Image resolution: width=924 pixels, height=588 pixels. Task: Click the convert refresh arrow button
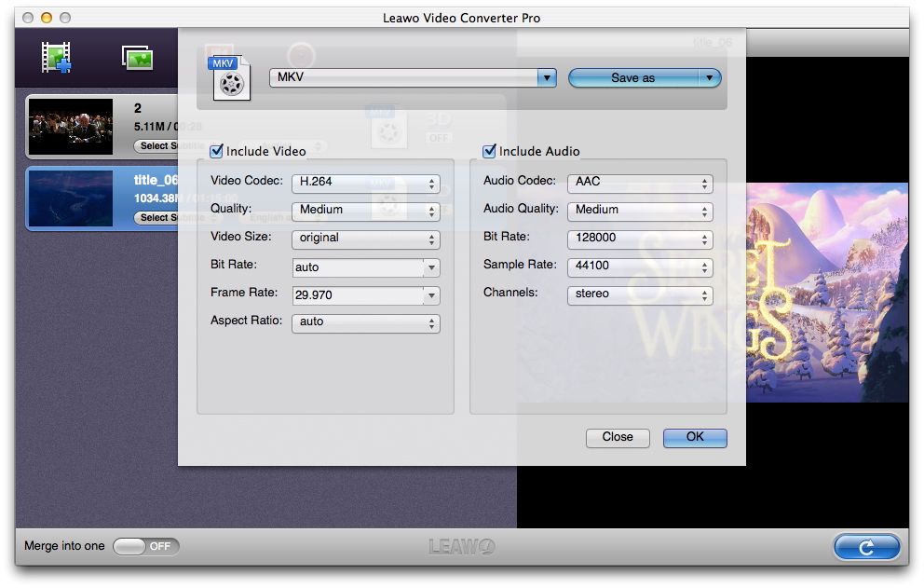pyautogui.click(x=866, y=547)
